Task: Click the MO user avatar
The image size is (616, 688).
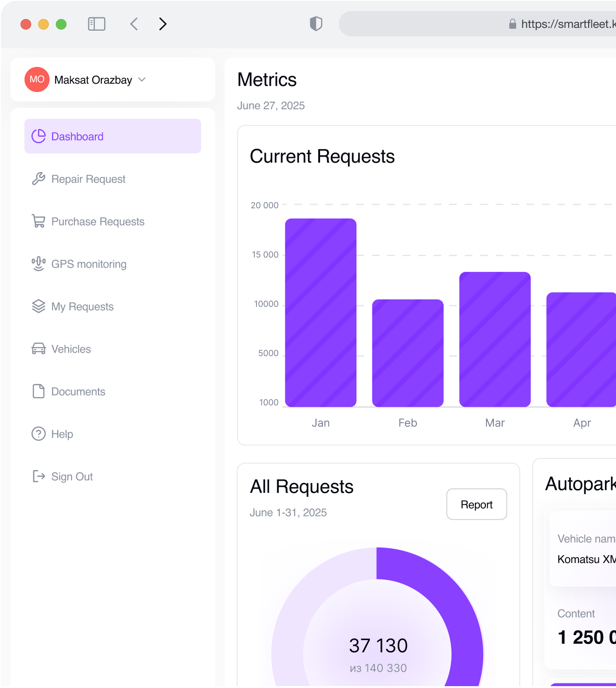Action: (x=37, y=79)
